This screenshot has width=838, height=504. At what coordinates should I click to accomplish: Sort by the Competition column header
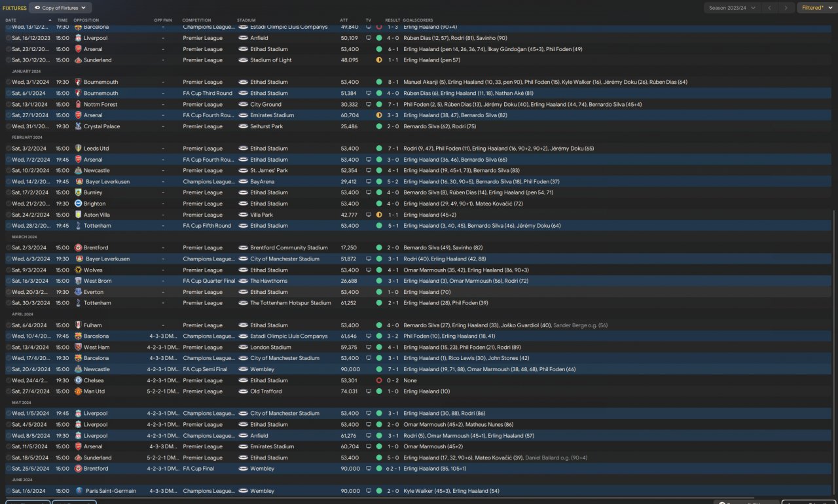196,20
